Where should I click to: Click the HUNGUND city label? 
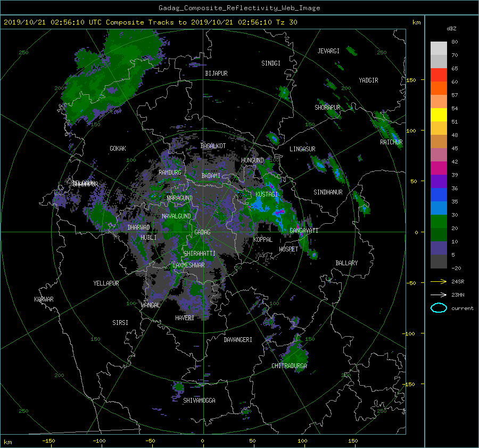[x=252, y=160]
